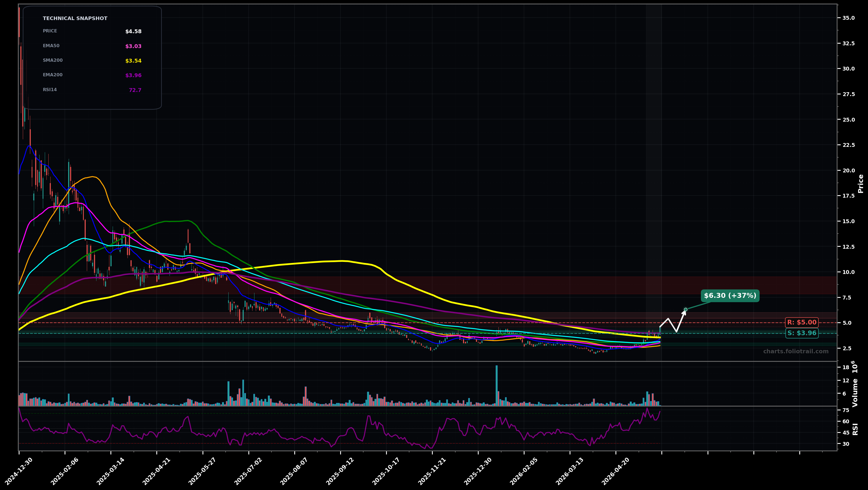The height and width of the screenshot is (490, 868).
Task: Select the 2025-05-27 date label
Action: (x=202, y=471)
